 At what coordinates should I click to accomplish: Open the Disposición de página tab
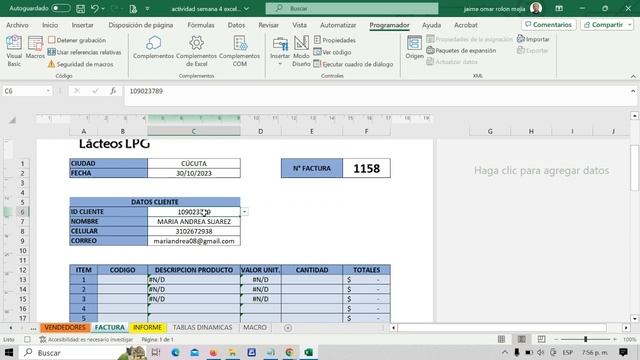point(140,25)
